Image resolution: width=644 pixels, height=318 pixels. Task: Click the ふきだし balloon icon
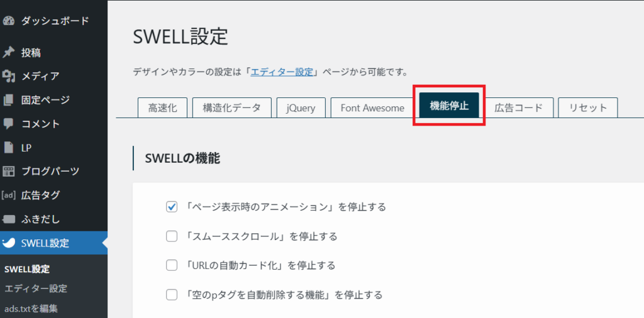[9, 219]
